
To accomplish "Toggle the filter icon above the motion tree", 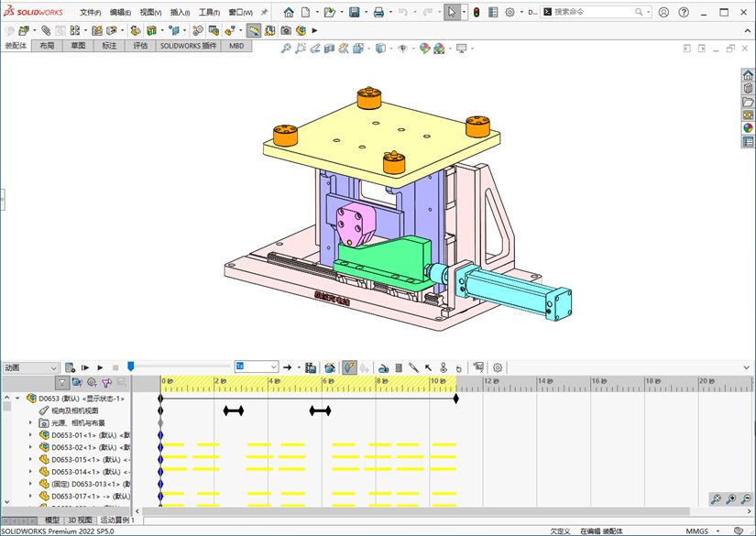I will [61, 382].
